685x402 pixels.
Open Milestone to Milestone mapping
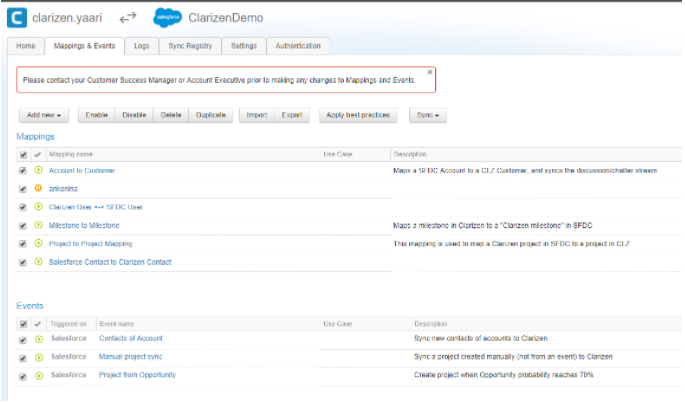(x=84, y=225)
